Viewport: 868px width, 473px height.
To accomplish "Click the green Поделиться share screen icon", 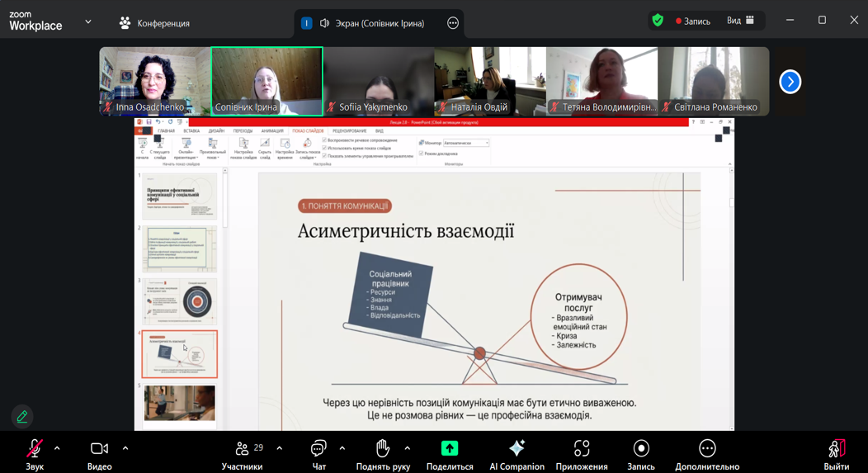I will 450,448.
